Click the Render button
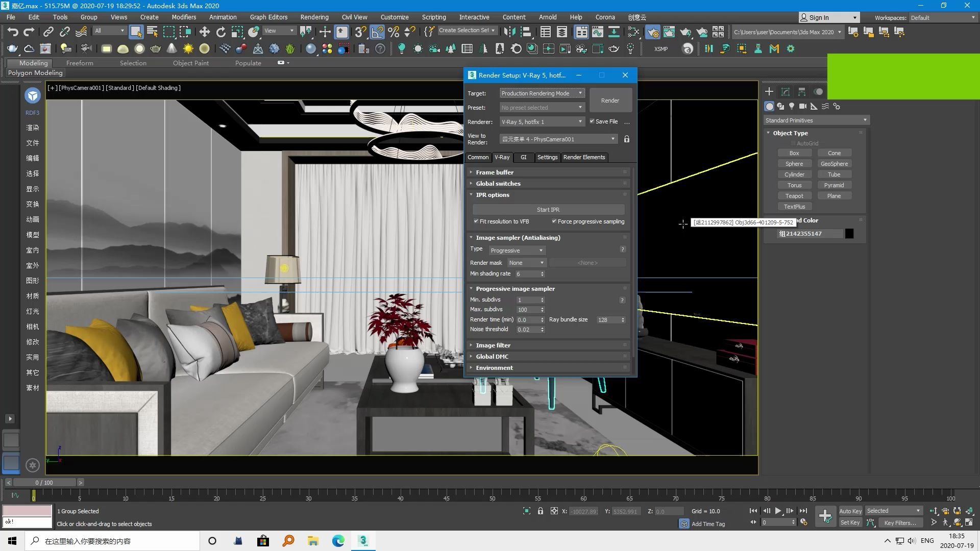 coord(610,101)
